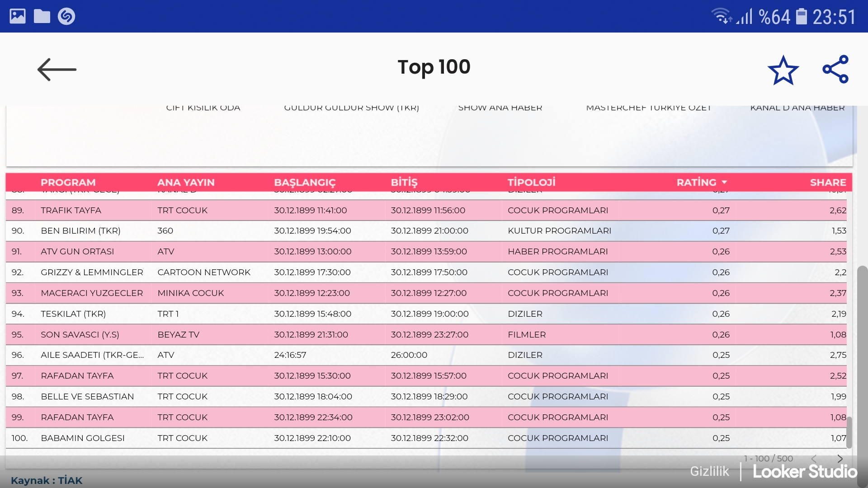Open the Looker Studio link
This screenshot has height=488, width=868.
[805, 471]
